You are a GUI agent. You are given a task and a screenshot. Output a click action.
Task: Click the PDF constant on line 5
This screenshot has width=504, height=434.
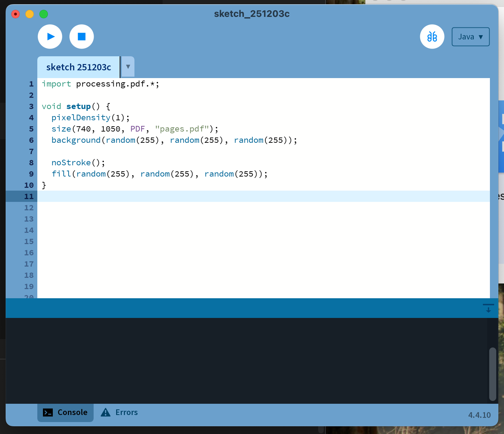tap(138, 129)
